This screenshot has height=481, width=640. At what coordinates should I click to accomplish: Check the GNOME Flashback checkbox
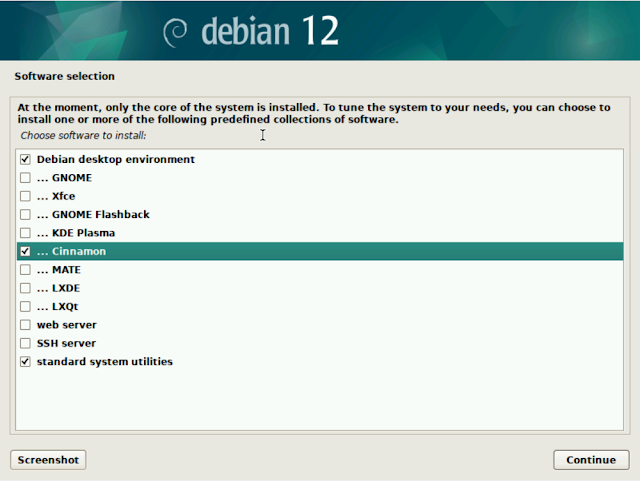point(25,214)
